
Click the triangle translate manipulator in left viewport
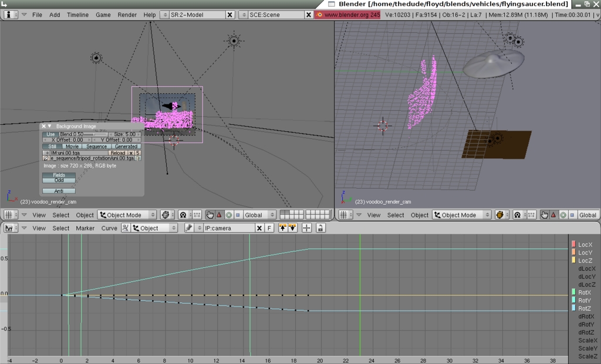(220, 215)
